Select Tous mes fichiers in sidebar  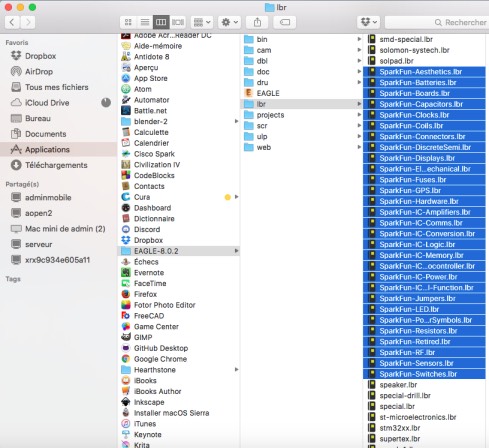coord(57,87)
